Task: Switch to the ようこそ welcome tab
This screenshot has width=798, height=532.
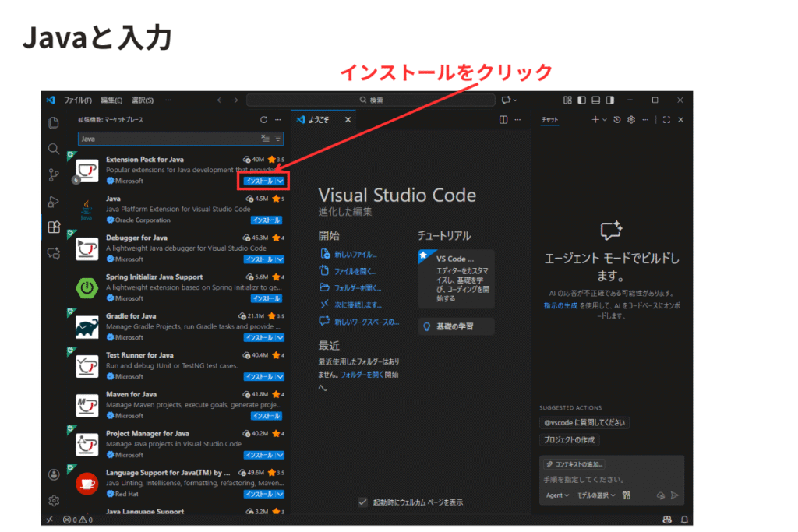Action: tap(318, 120)
